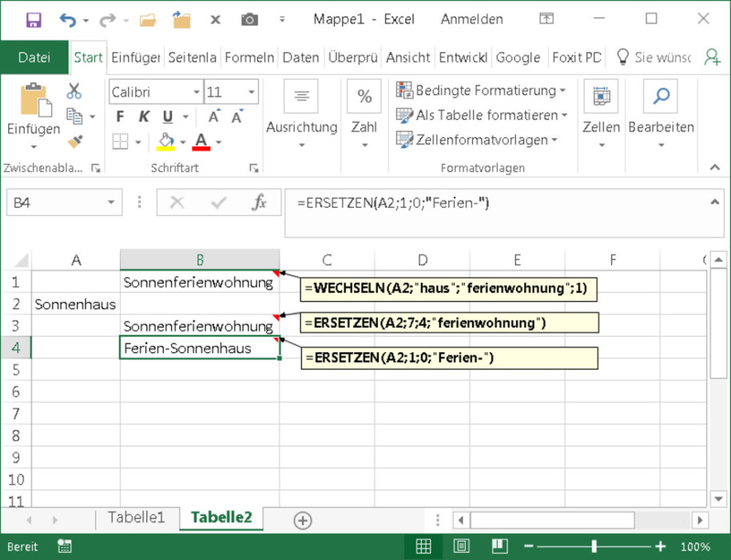The width and height of the screenshot is (731, 560).
Task: Click the Copy icon
Action: pos(74,116)
